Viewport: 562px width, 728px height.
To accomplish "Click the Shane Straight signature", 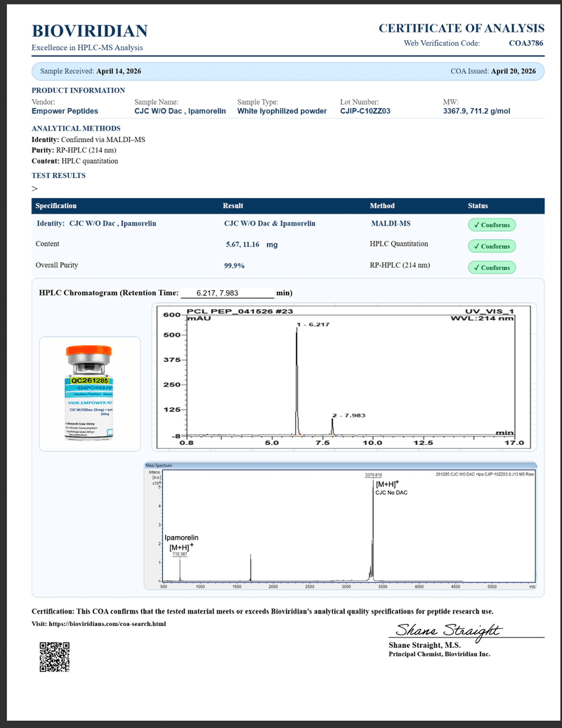I will [448, 630].
